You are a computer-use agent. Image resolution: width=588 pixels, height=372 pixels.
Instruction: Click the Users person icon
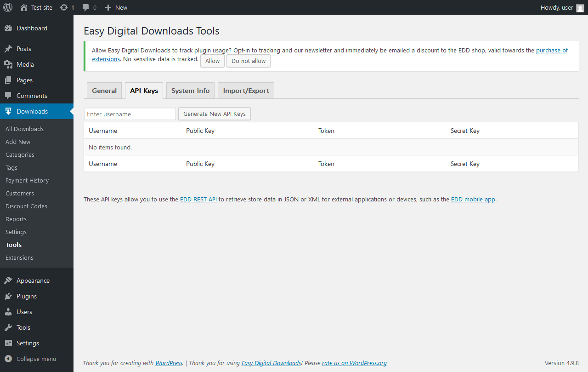tap(8, 312)
